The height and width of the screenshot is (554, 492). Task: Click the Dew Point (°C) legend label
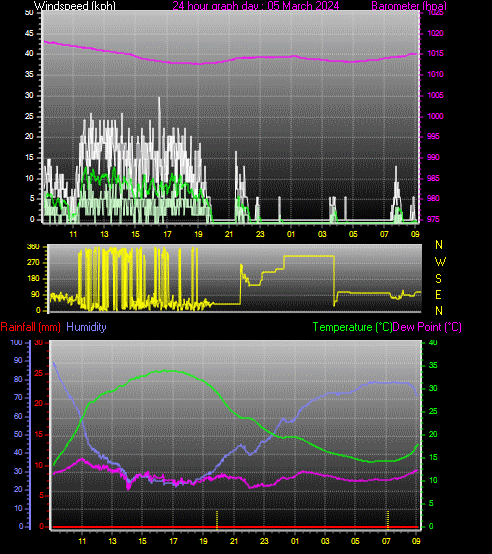tap(427, 327)
